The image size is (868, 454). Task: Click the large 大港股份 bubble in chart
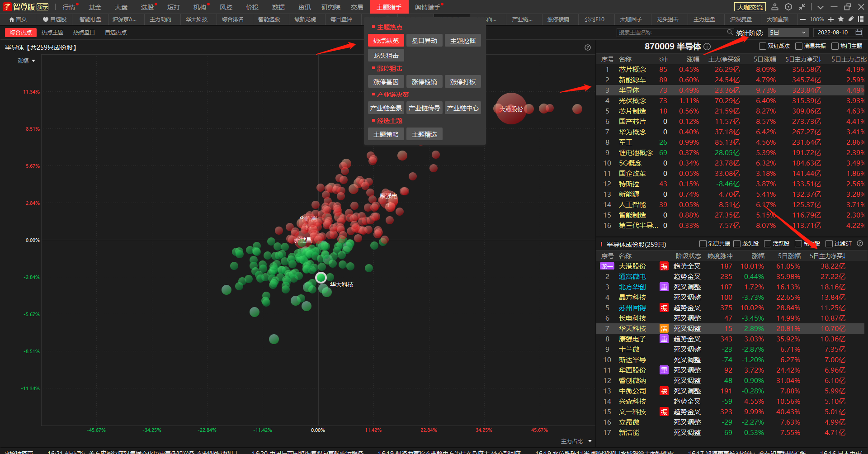511,109
